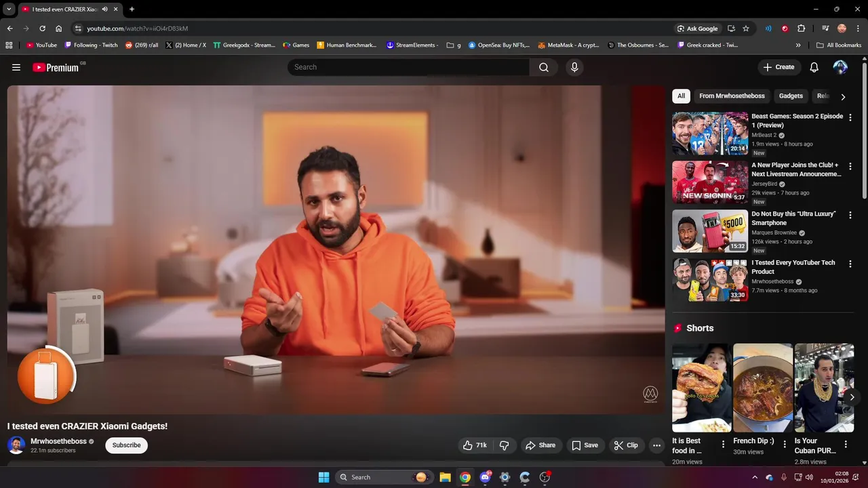Show next filter chips with right arrow

pyautogui.click(x=843, y=97)
